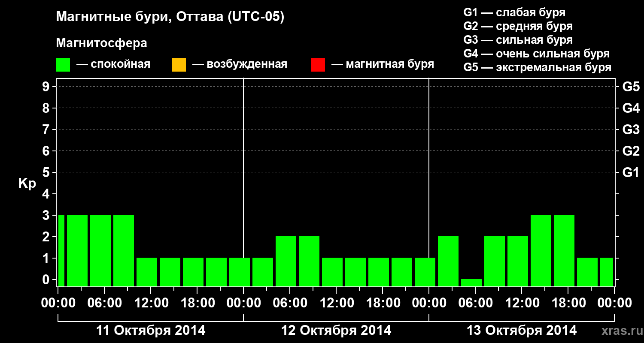Click the right axis label 'G2'
Screen dimensions: 644x343
click(631, 151)
